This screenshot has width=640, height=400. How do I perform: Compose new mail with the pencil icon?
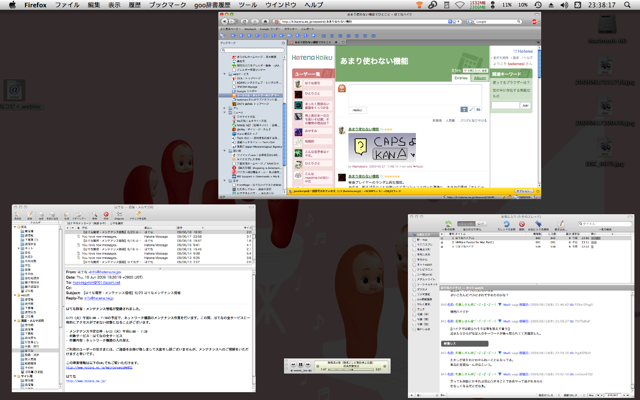pos(30,214)
